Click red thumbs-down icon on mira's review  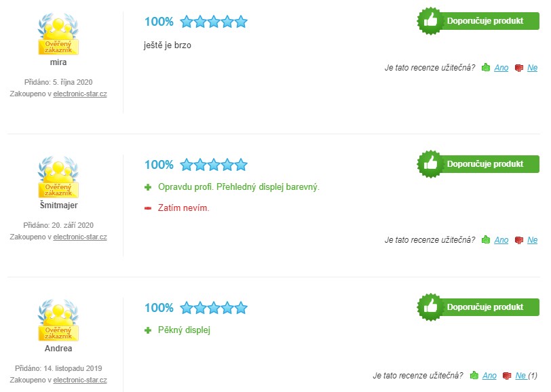click(518, 68)
